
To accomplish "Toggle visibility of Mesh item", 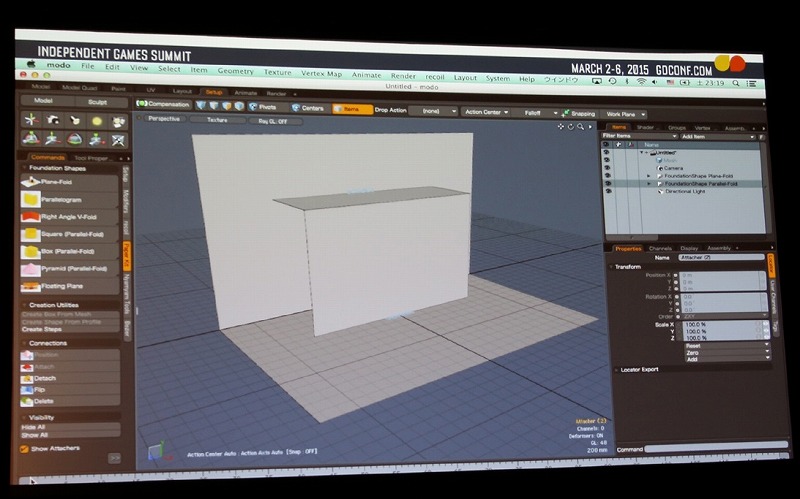I will coord(607,160).
